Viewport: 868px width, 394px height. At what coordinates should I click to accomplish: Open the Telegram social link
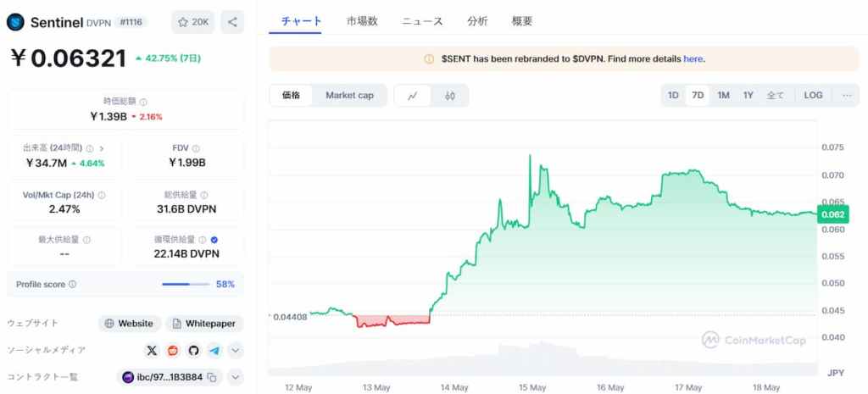pos(214,350)
